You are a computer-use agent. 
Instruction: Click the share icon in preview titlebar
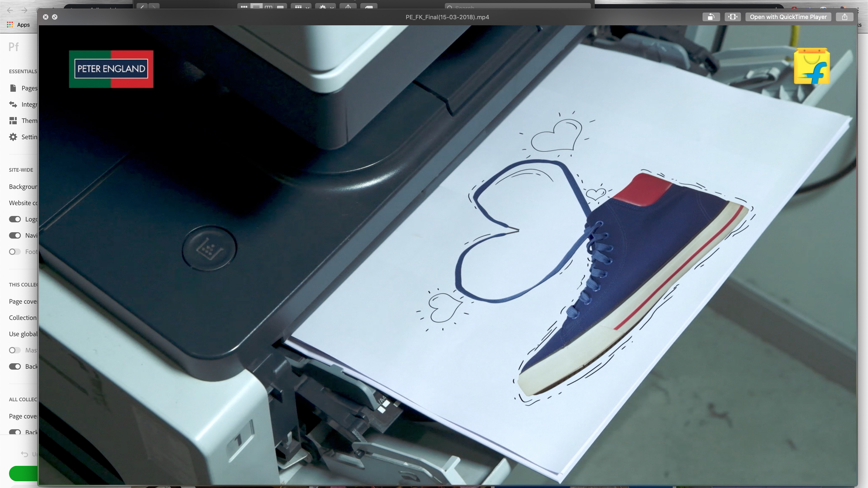pyautogui.click(x=844, y=17)
